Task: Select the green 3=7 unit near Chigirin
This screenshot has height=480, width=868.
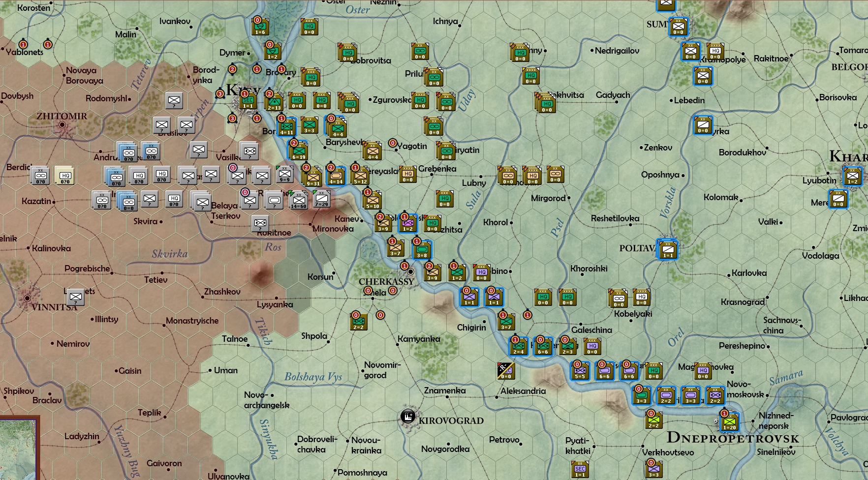Action: [x=506, y=321]
